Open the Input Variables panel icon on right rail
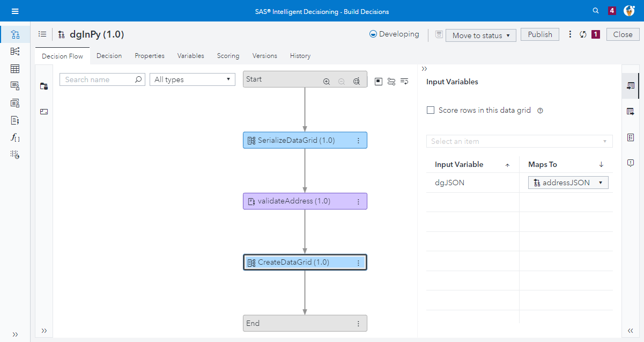Image resolution: width=644 pixels, height=342 pixels. tap(631, 85)
